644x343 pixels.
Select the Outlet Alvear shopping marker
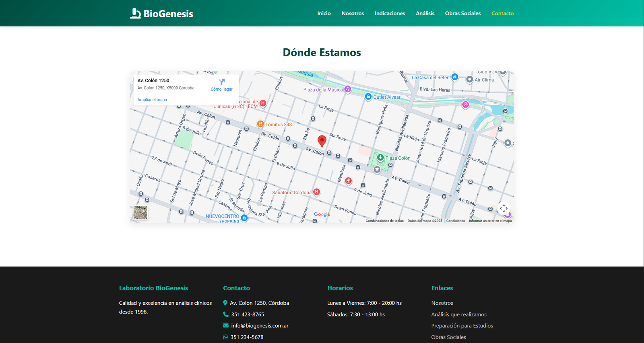[368, 97]
